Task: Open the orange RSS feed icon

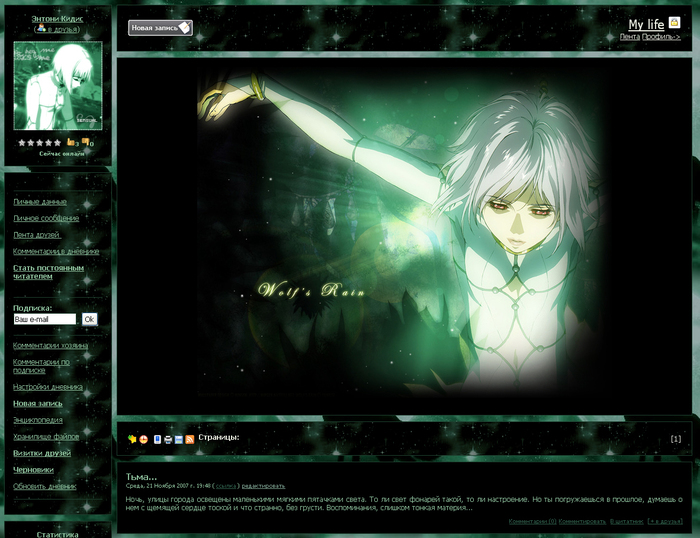Action: tap(189, 440)
